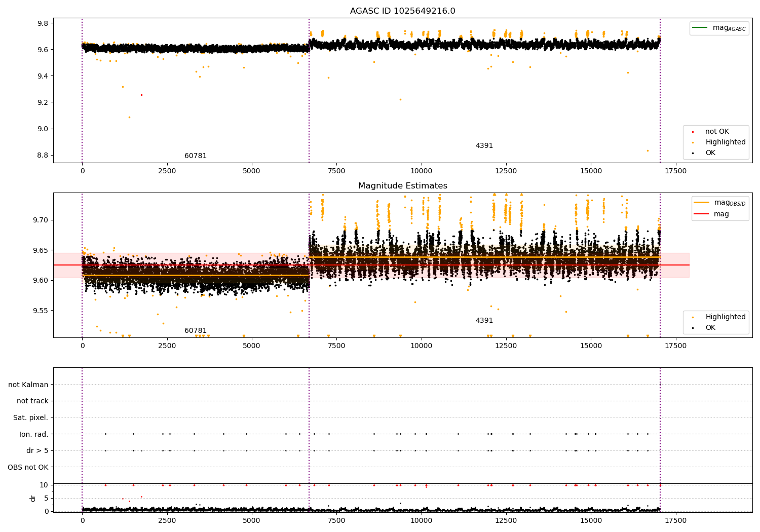Image resolution: width=760 pixels, height=532 pixels.
Task: Click the '8.8' y-axis tick of top plot
Action: [x=43, y=155]
